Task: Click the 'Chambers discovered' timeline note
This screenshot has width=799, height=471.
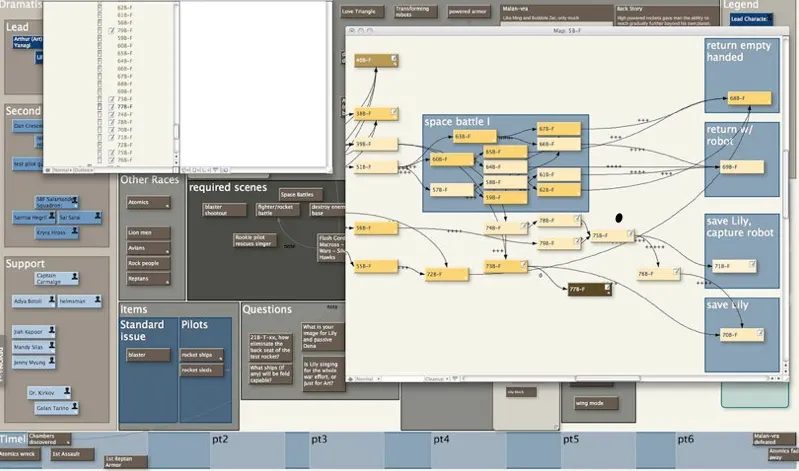Action: click(49, 438)
